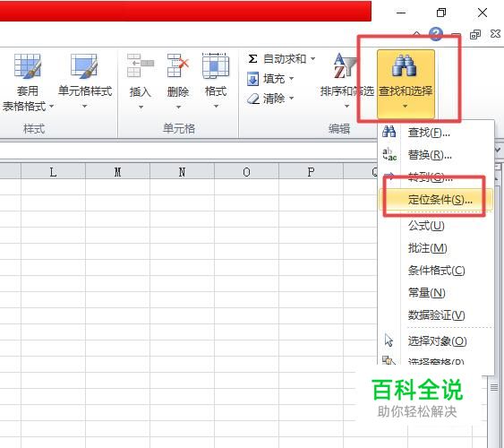504x448 pixels.
Task: Restore the workbook window icon
Action: (475, 34)
